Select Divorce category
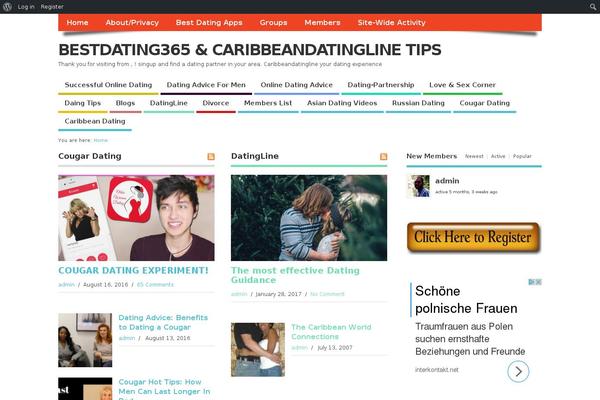Screen dimensions: 600x400 point(216,103)
